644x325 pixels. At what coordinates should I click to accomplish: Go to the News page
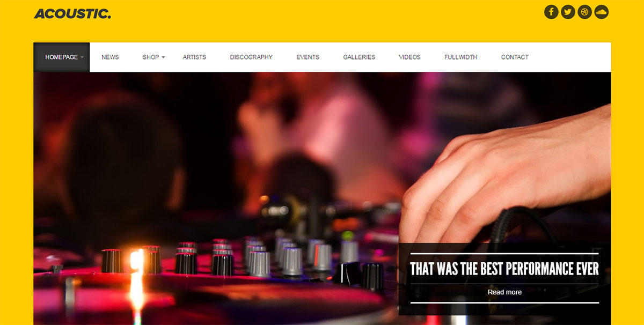click(x=110, y=57)
